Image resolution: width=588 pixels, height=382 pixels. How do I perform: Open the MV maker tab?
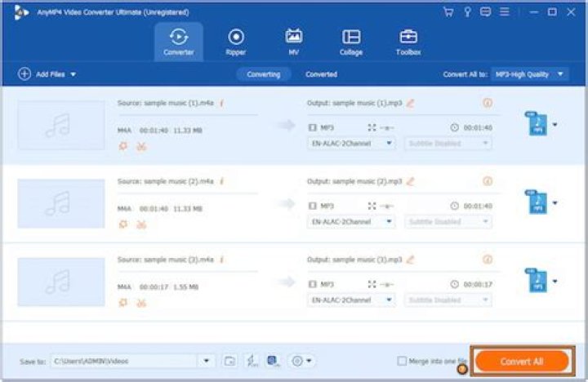pos(294,42)
